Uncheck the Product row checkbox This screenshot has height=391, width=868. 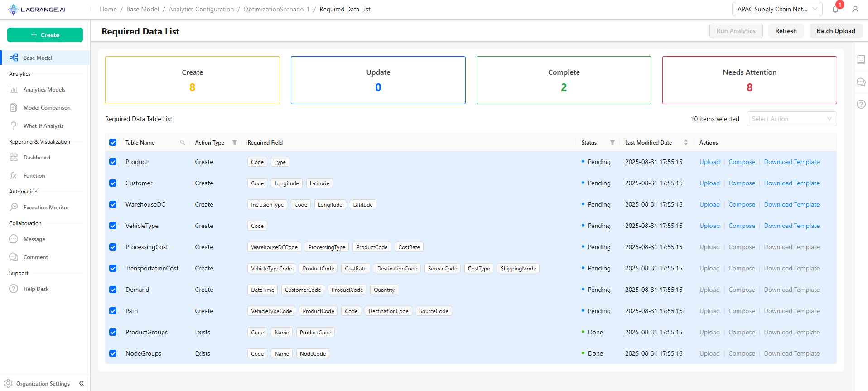113,162
